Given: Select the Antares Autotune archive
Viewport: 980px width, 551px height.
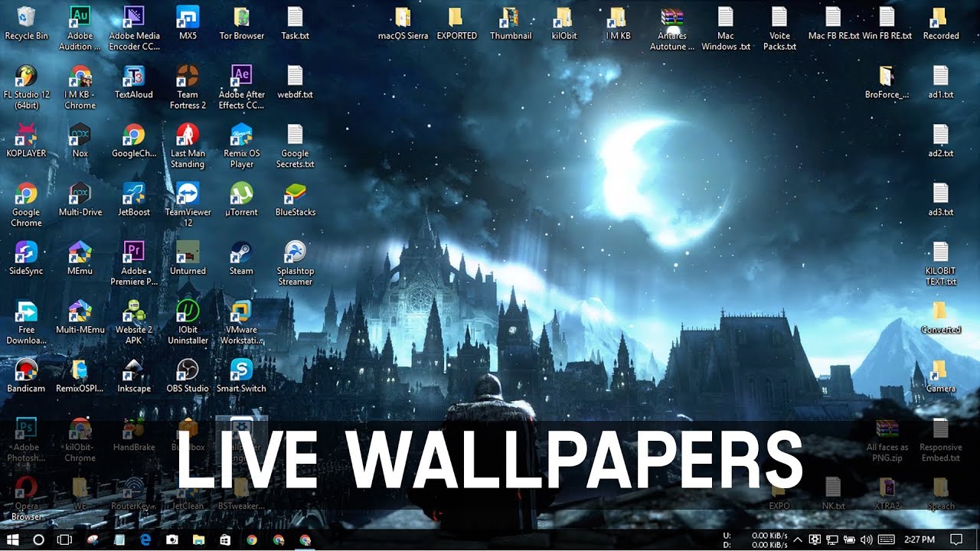Looking at the screenshot, I should tap(671, 28).
